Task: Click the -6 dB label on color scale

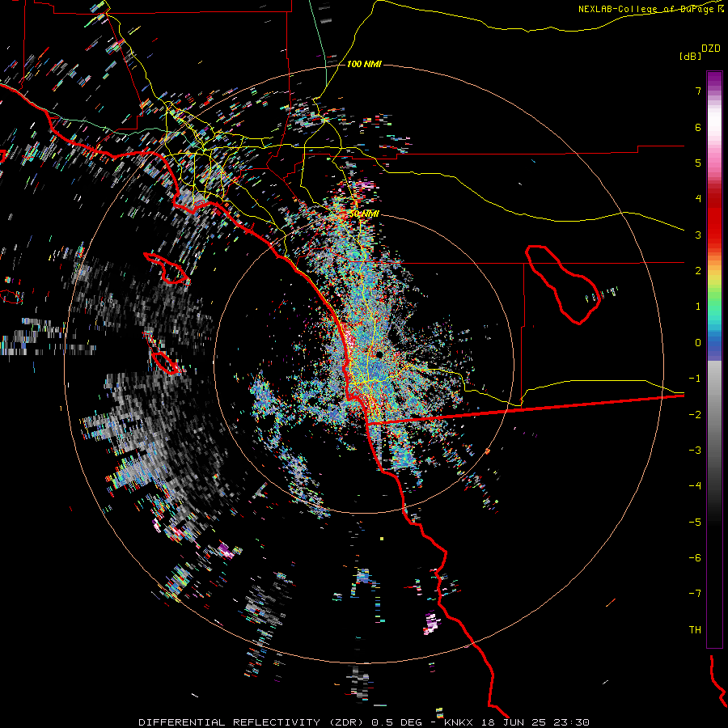Action: [x=695, y=558]
